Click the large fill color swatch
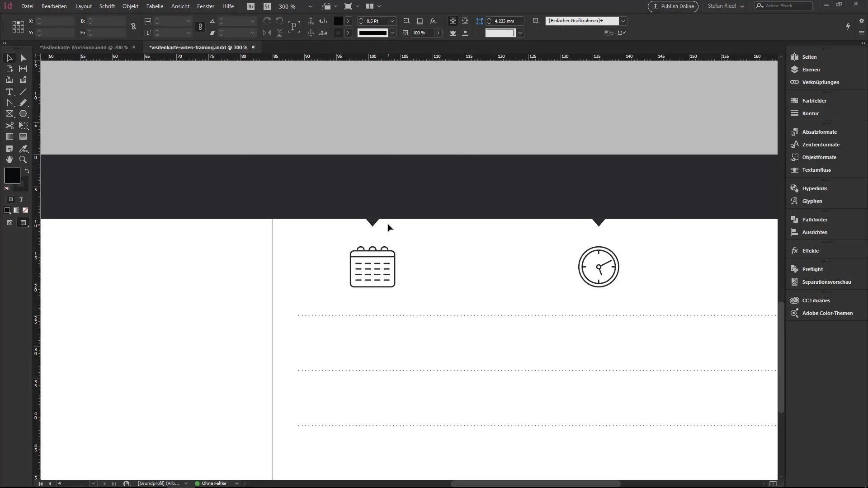This screenshot has width=868, height=488. tap(12, 175)
